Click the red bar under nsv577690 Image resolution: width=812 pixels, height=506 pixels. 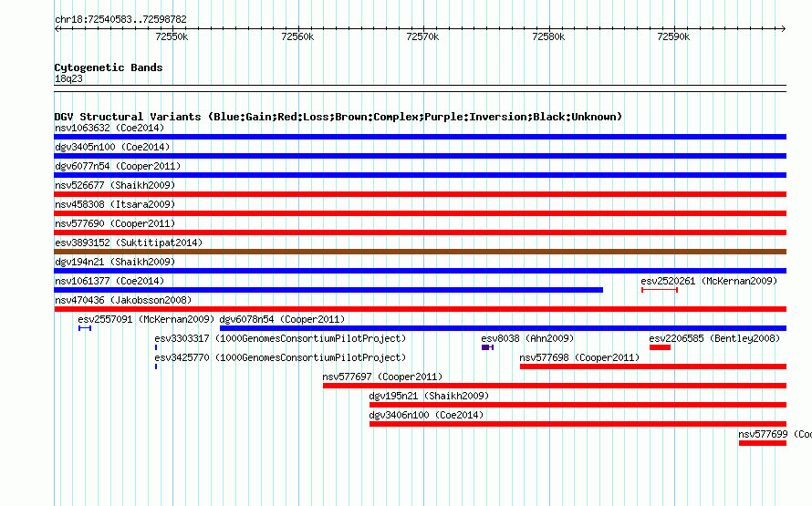[x=420, y=232]
